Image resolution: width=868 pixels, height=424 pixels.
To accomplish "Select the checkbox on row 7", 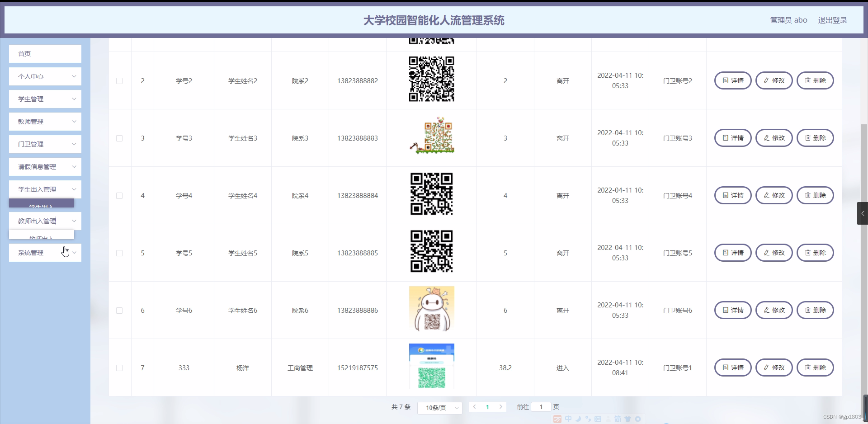I will pyautogui.click(x=119, y=368).
